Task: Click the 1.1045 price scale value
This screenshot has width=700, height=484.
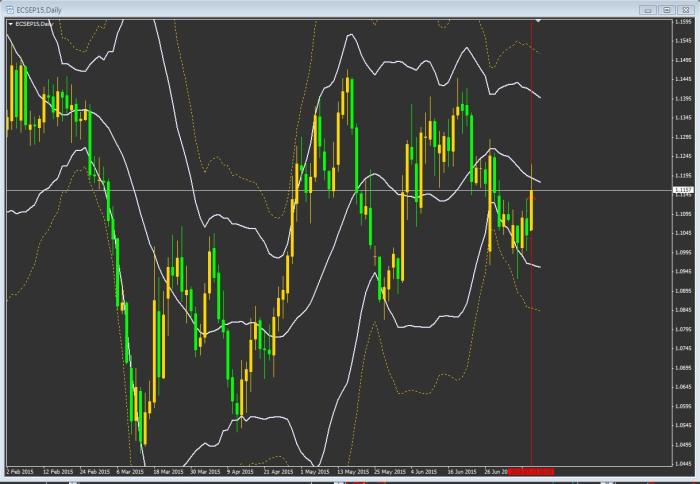Action: [683, 233]
